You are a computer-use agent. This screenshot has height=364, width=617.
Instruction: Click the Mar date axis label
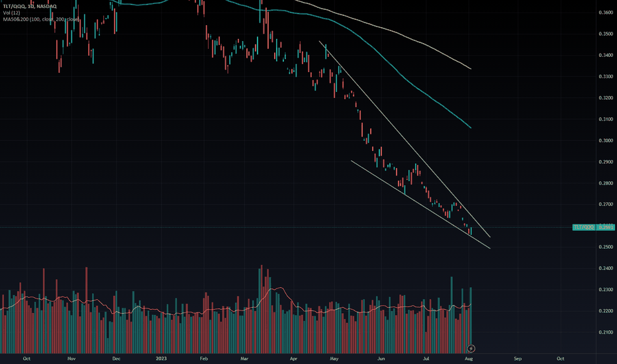244,359
